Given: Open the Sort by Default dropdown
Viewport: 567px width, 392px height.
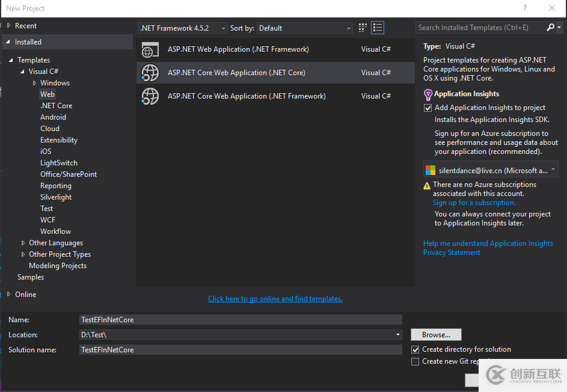Looking at the screenshot, I should 348,28.
